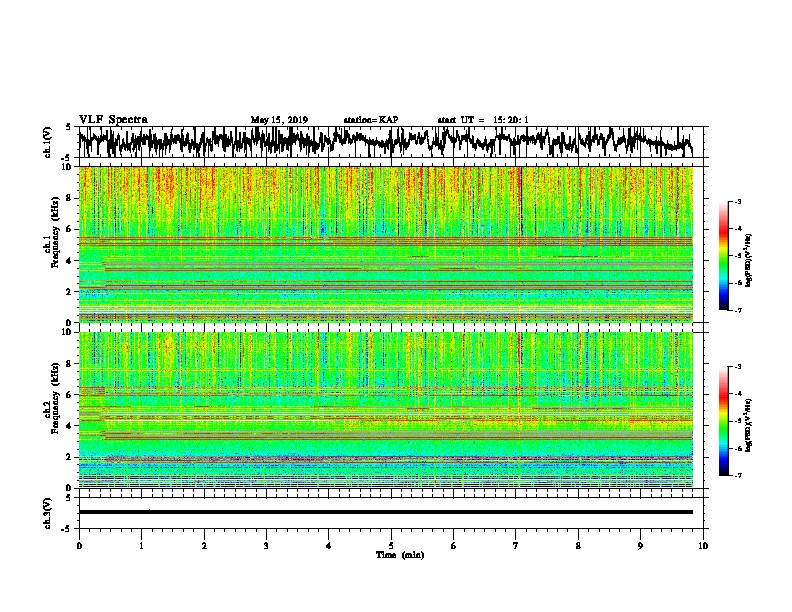Click the "-7" label on the ch.2 colorbar
The image size is (792, 612).
point(737,475)
